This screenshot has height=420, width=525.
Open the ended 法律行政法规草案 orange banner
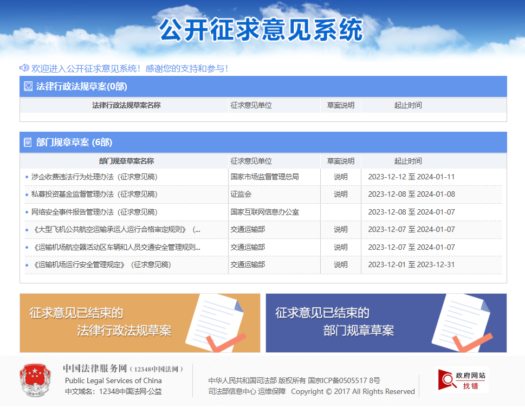(x=140, y=323)
